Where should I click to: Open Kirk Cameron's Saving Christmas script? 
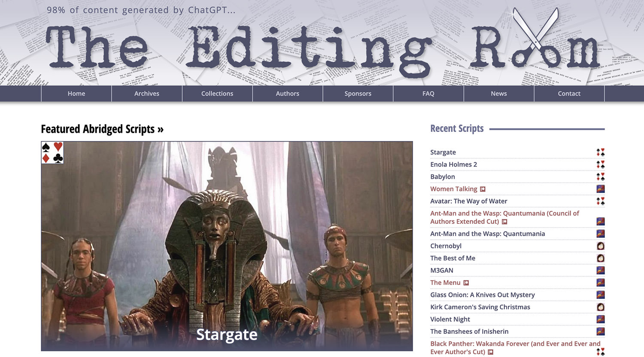tap(480, 307)
